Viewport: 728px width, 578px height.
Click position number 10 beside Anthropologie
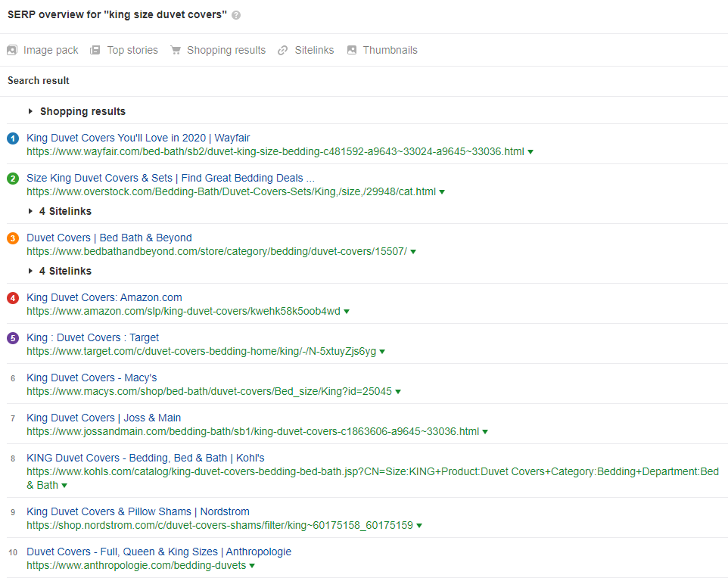[x=13, y=552]
